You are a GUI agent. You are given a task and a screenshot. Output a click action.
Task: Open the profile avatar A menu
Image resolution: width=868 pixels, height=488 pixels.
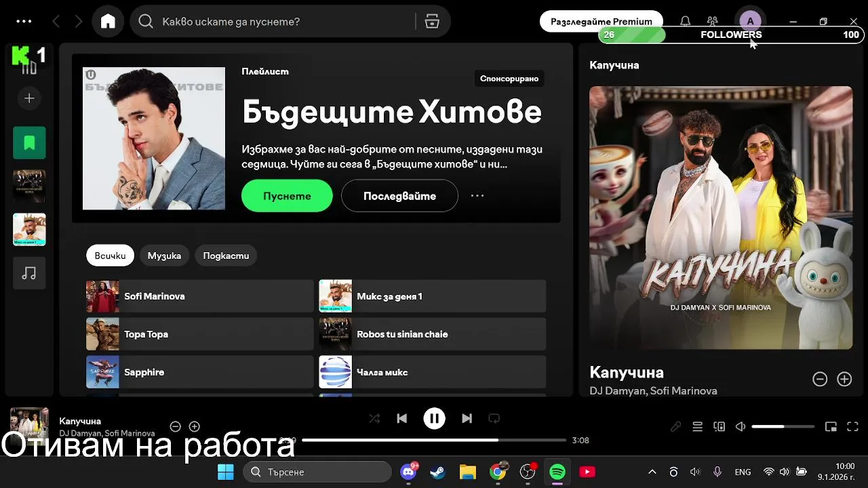tap(750, 21)
